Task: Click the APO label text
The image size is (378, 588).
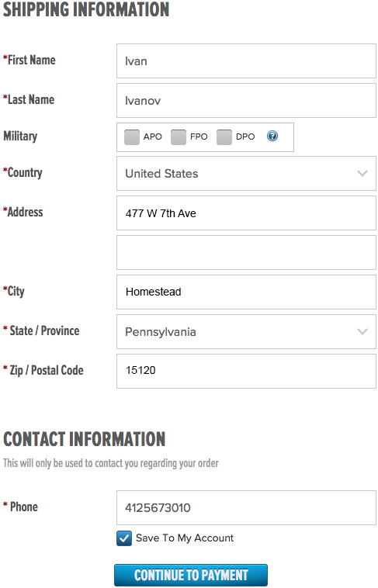Action: pos(152,137)
